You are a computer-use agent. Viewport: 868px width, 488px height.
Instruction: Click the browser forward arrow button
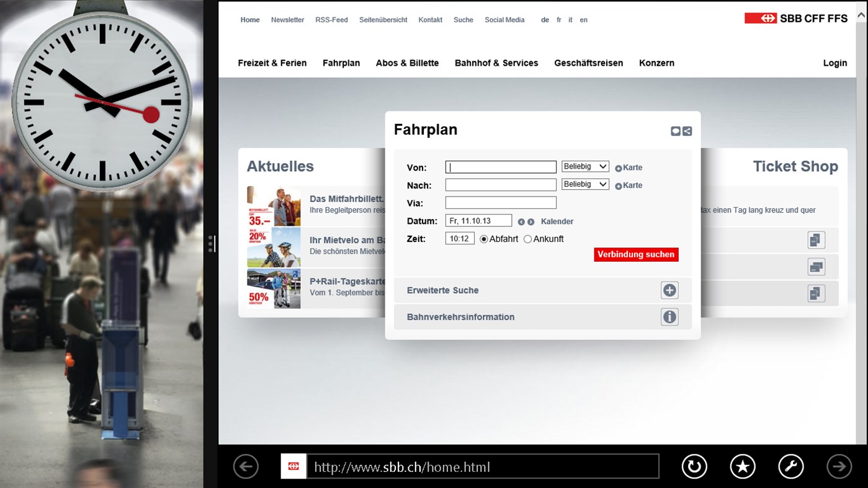click(x=839, y=466)
